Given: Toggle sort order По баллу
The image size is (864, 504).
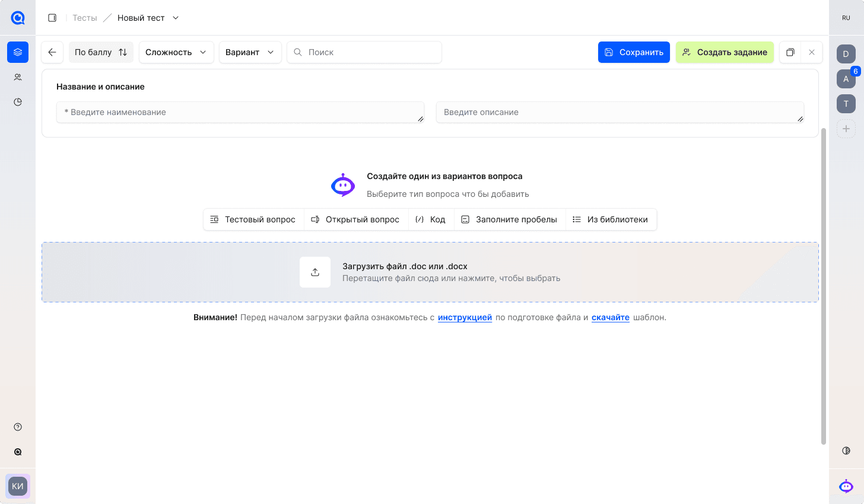Looking at the screenshot, I should point(101,52).
